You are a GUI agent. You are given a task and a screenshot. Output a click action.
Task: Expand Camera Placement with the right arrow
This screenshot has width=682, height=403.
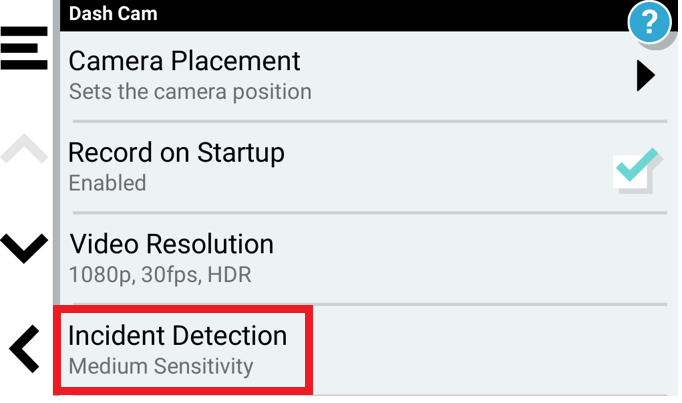pos(645,76)
